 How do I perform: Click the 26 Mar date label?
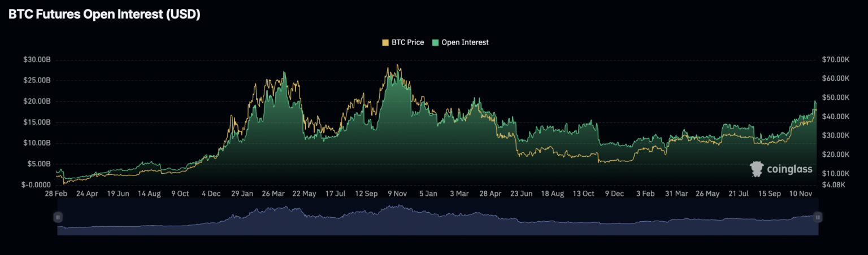pos(273,194)
